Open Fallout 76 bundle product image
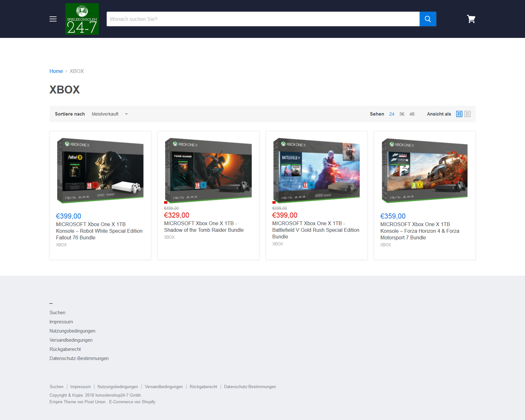Screen dimensions: 525x420 point(100,171)
